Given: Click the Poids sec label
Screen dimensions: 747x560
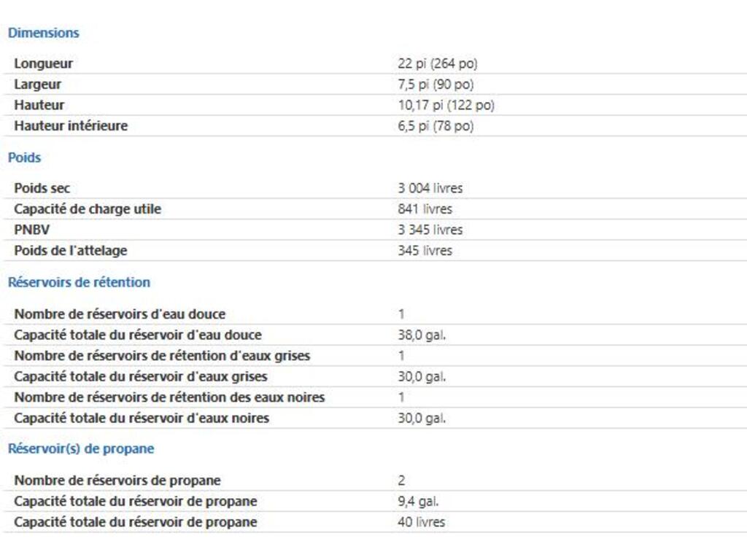Looking at the screenshot, I should click(x=42, y=188).
